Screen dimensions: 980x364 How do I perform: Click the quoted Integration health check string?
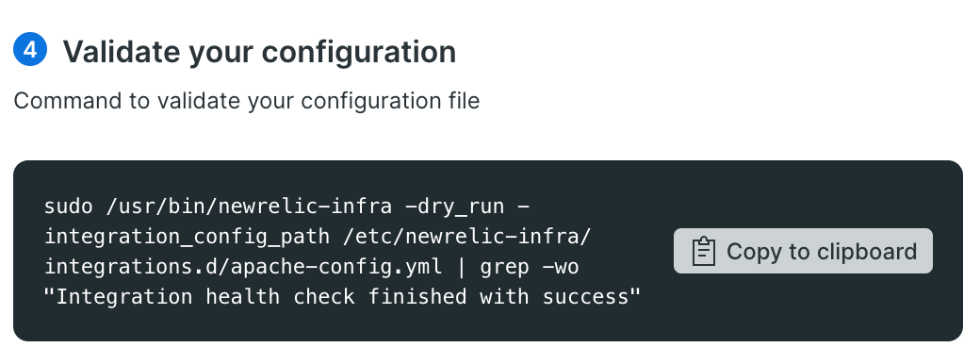342,296
